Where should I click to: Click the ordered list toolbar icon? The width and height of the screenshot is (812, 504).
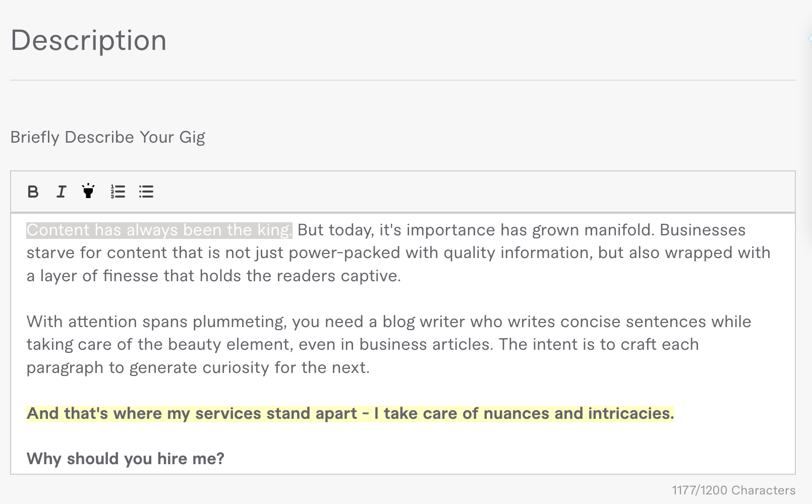coord(118,192)
